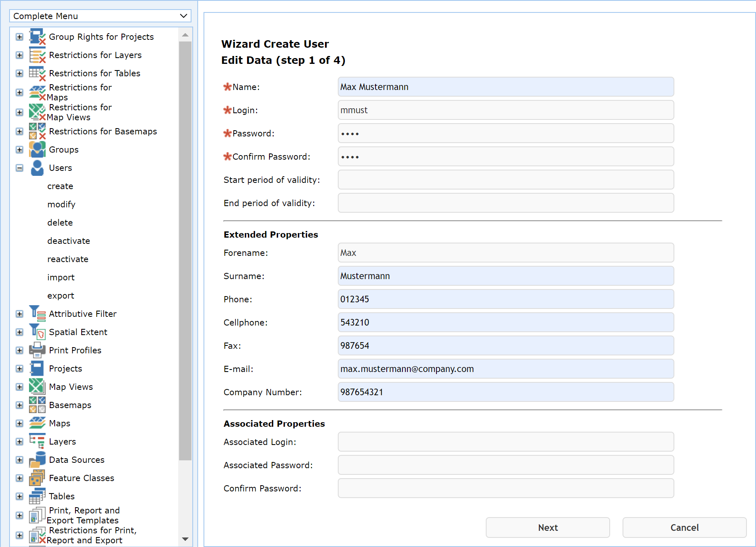
Task: Click the Spatial Extent icon
Action: click(x=37, y=332)
